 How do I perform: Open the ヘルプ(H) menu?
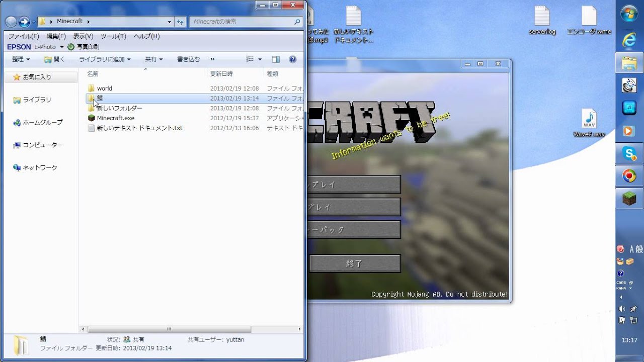(x=146, y=36)
